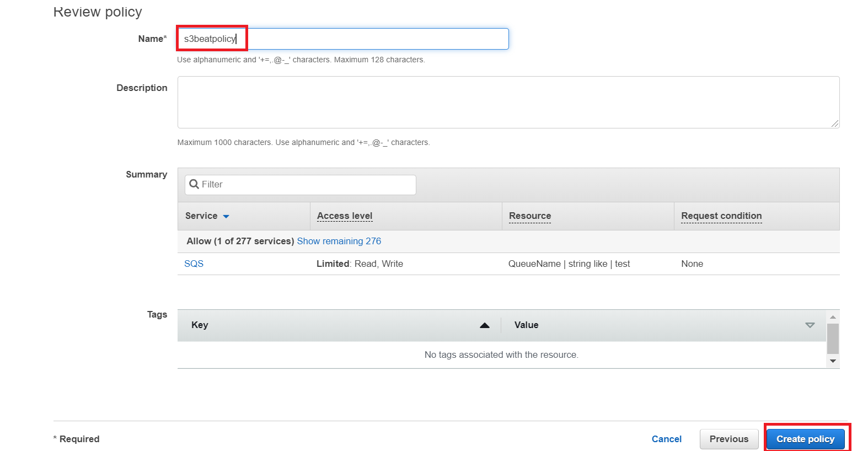Click the magnifier icon in the Filter box
Screen dimensions: 868x451
[x=194, y=184]
